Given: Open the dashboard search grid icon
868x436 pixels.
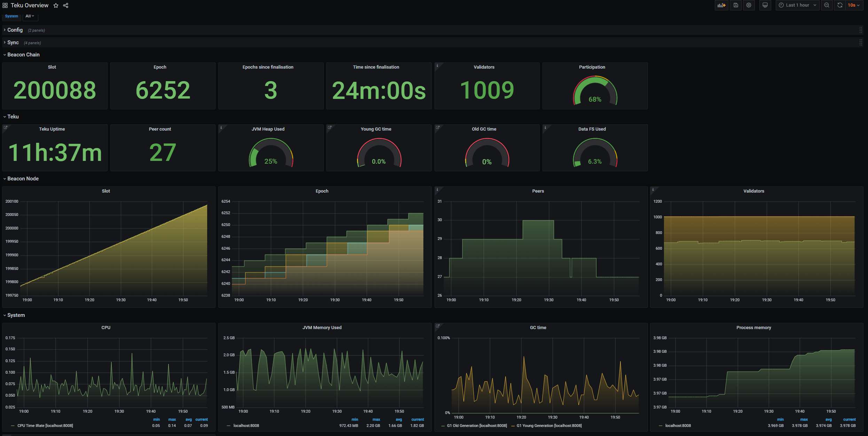Looking at the screenshot, I should pyautogui.click(x=5, y=6).
